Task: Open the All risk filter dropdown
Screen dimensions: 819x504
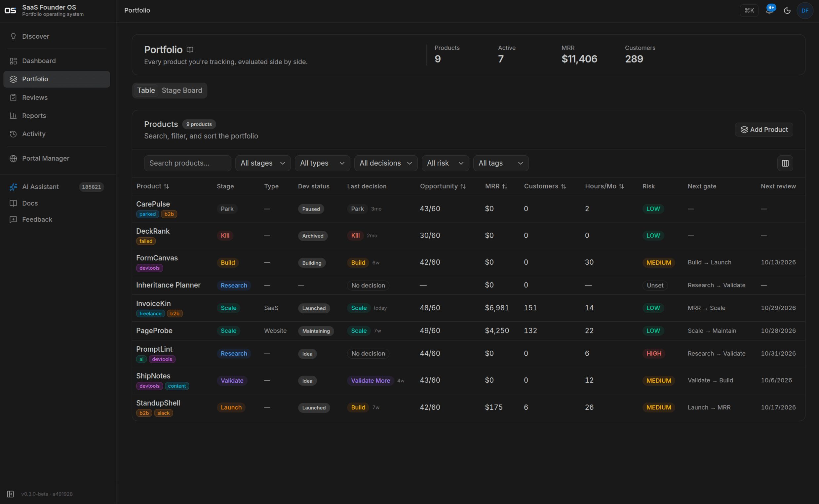Action: click(x=445, y=163)
